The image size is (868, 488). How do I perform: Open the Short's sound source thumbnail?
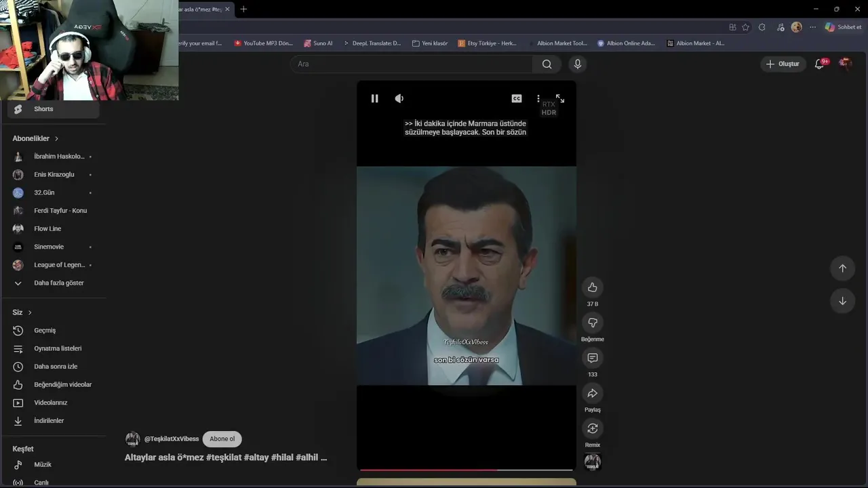(592, 462)
